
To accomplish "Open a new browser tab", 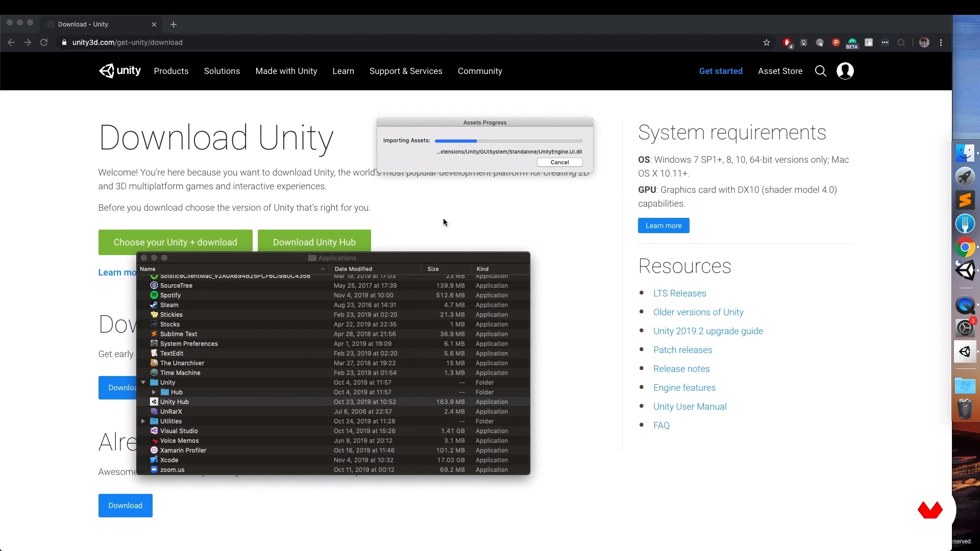I will click(174, 24).
